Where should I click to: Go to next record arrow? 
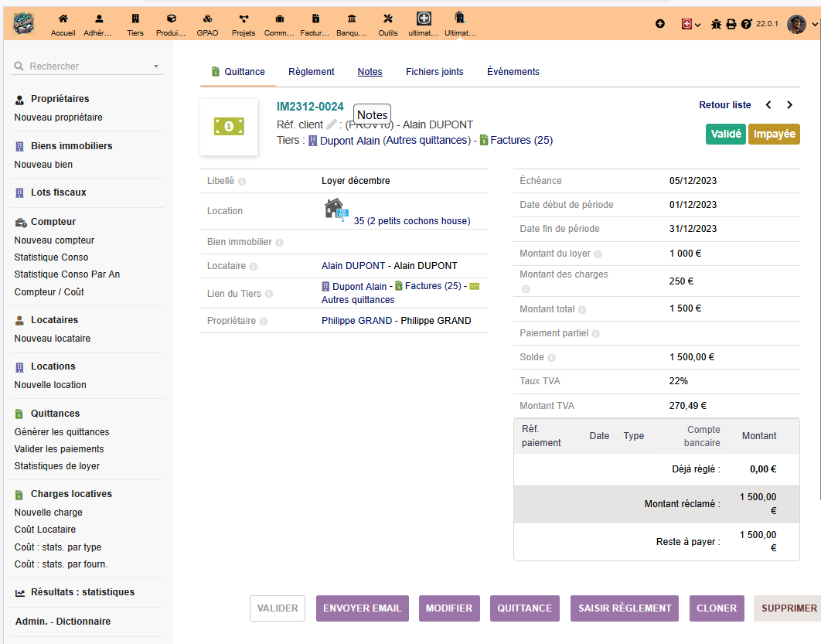[789, 104]
